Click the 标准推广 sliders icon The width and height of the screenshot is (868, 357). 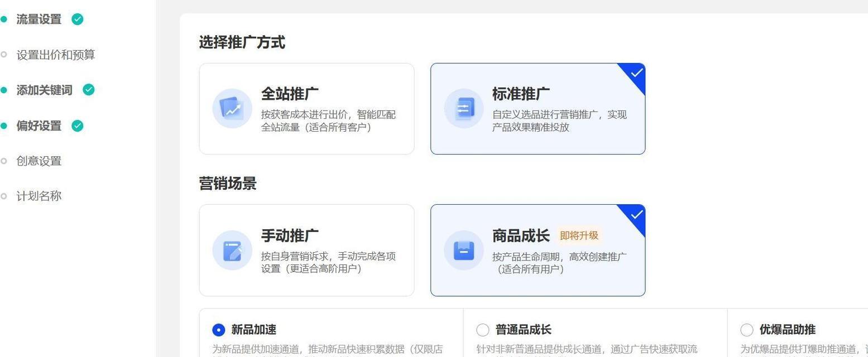(463, 108)
